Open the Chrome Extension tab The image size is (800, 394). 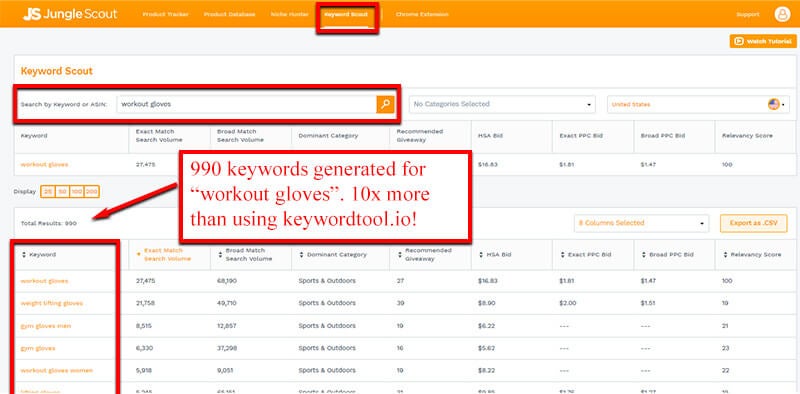[x=422, y=14]
